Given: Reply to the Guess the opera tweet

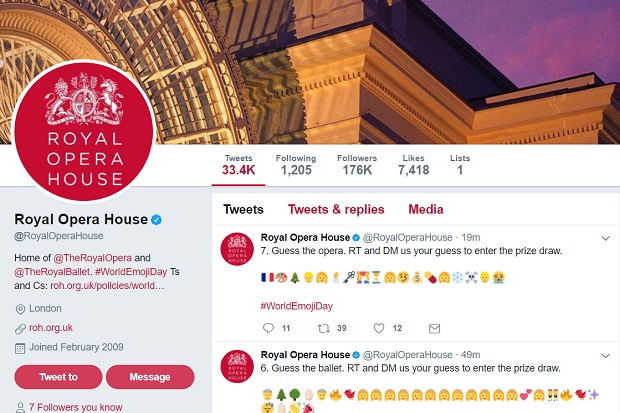Looking at the screenshot, I should click(x=268, y=328).
